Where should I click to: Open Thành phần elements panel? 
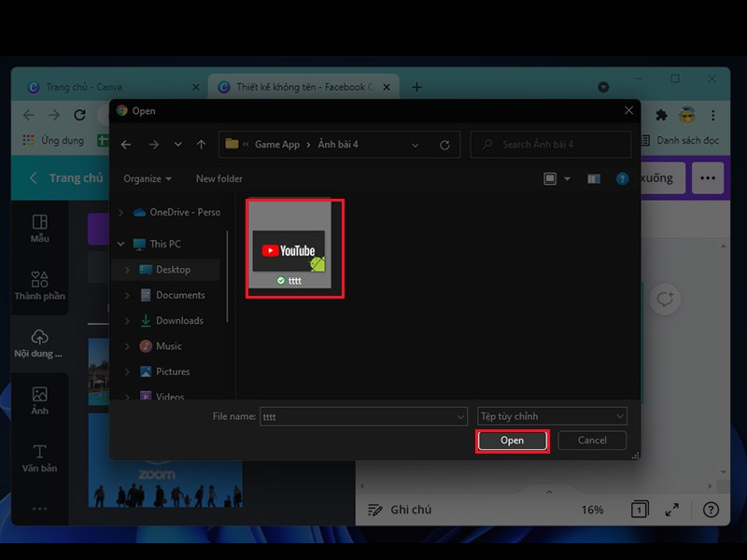[39, 286]
